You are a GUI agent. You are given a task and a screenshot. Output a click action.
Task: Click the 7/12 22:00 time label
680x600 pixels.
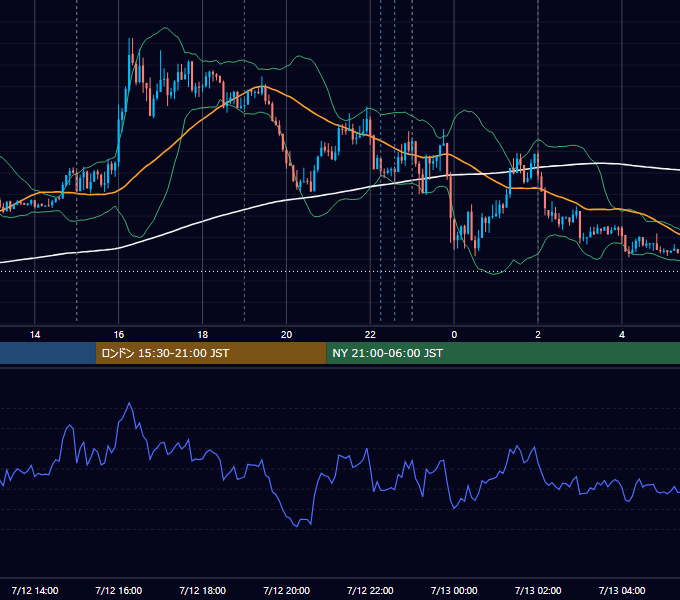pyautogui.click(x=370, y=590)
